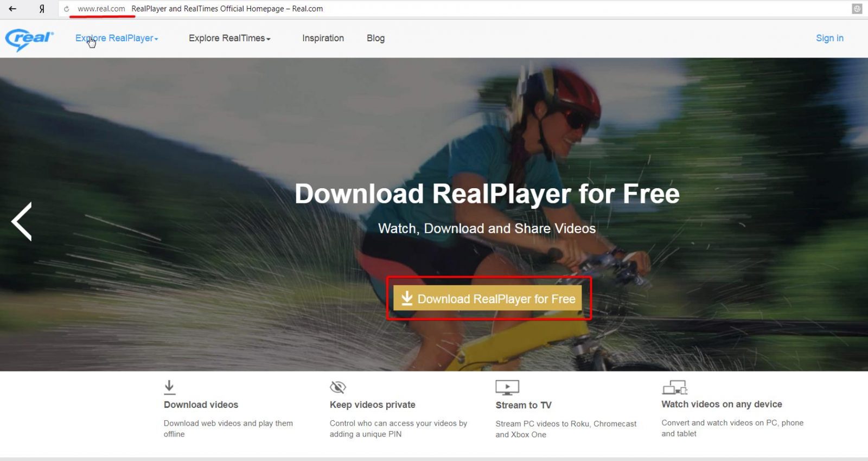
Task: Reload the page with the refresh icon
Action: [x=67, y=9]
